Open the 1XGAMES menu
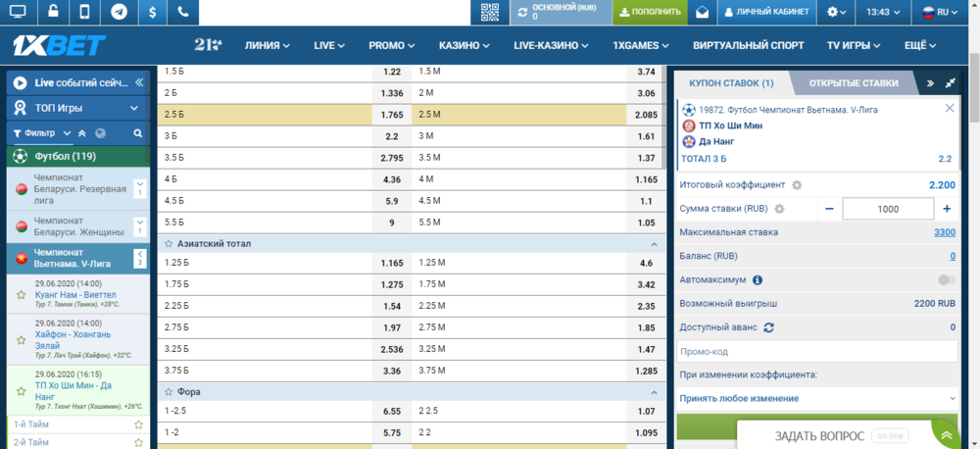This screenshot has width=980, height=449. (641, 45)
